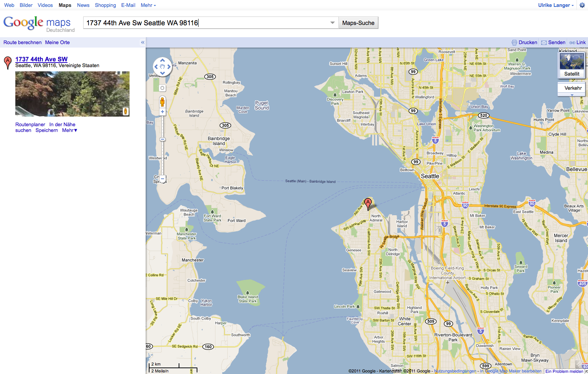Click the red marker A on the map
The image size is (588, 374).
click(x=368, y=204)
